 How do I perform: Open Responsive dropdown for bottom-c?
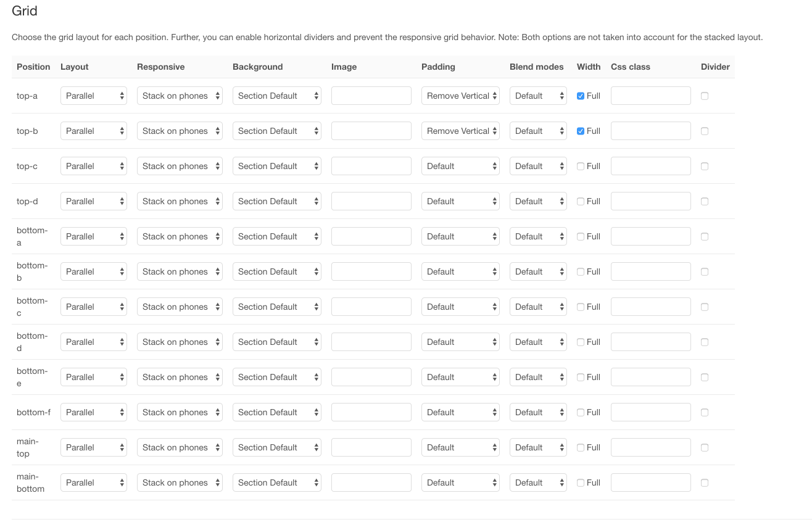point(180,307)
